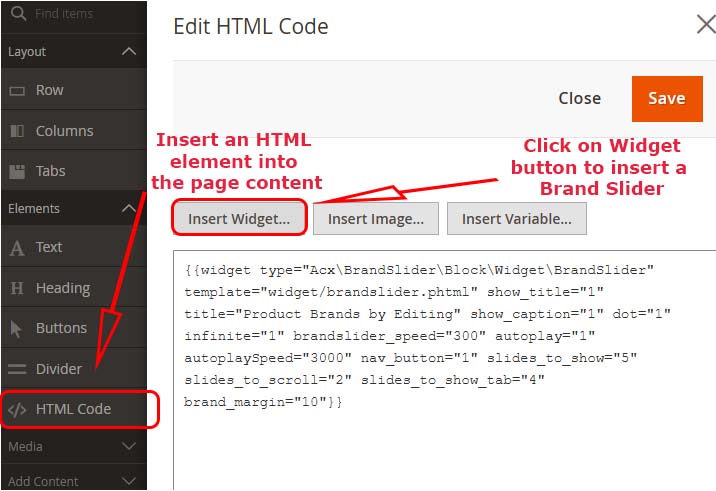The width and height of the screenshot is (716, 491).
Task: Save the HTML code changes
Action: pos(667,99)
